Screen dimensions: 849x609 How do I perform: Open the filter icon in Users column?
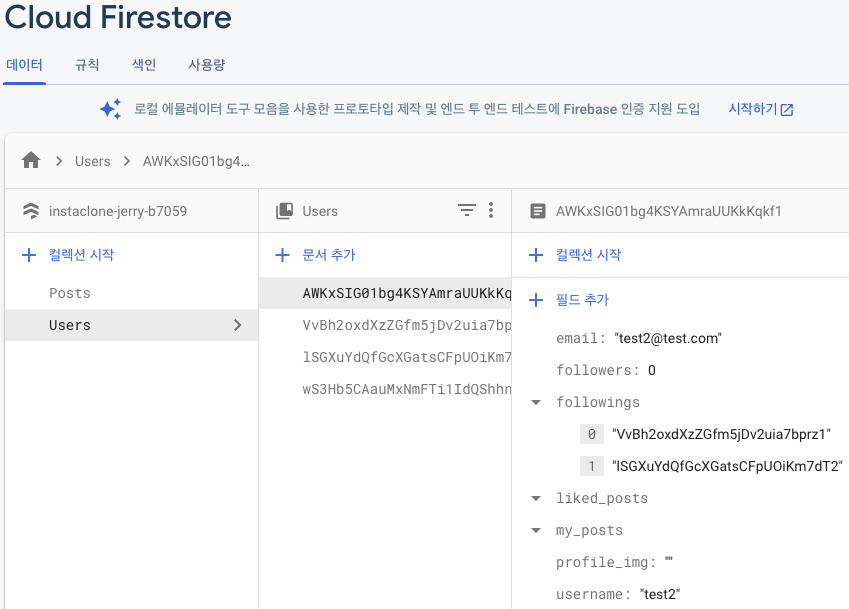(x=467, y=210)
